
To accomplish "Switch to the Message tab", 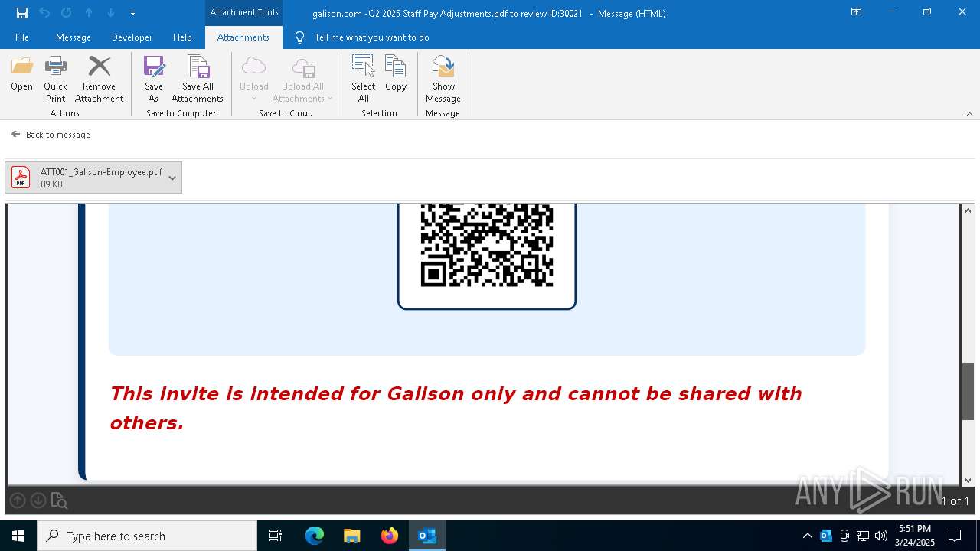I will (x=73, y=37).
